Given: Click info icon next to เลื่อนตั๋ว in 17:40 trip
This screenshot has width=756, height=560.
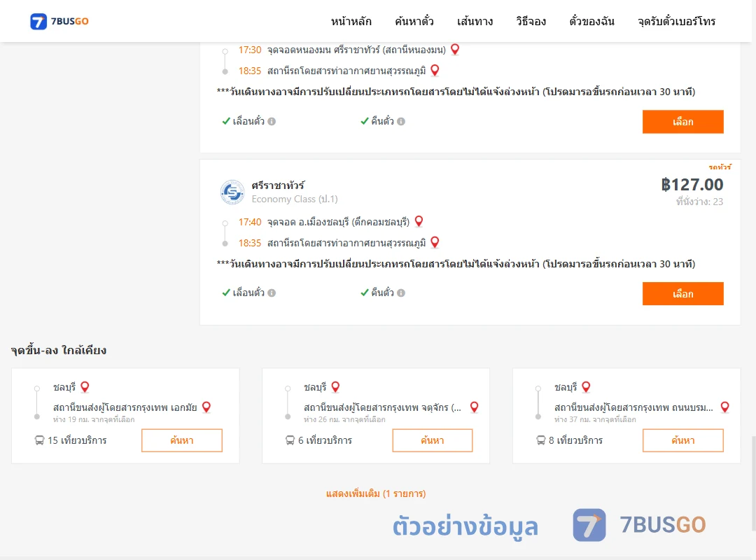Looking at the screenshot, I should pos(272,293).
